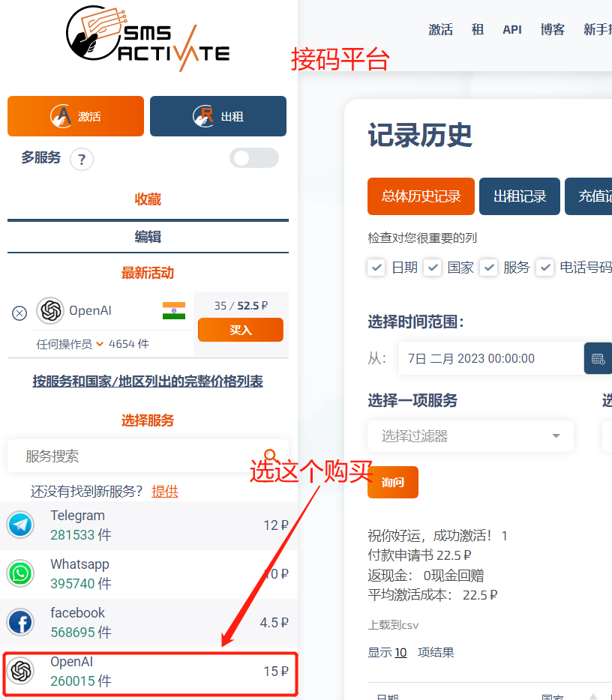Switch to 总体历史记录 tab
Image resolution: width=612 pixels, height=700 pixels.
(x=421, y=196)
